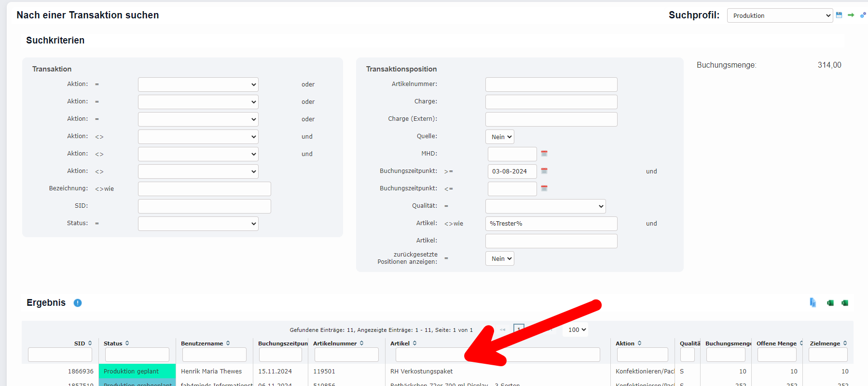Save the current search profile
868x386 pixels.
point(839,15)
